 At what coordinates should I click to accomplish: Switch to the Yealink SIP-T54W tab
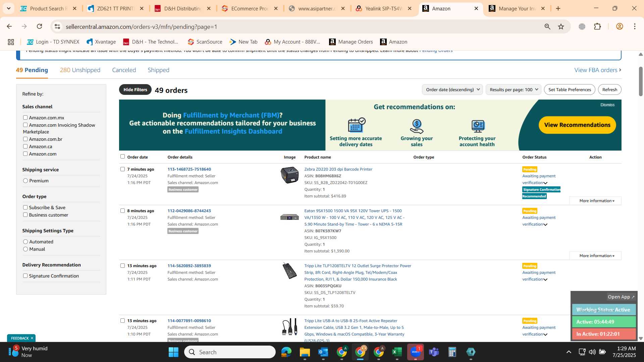tap(383, 8)
